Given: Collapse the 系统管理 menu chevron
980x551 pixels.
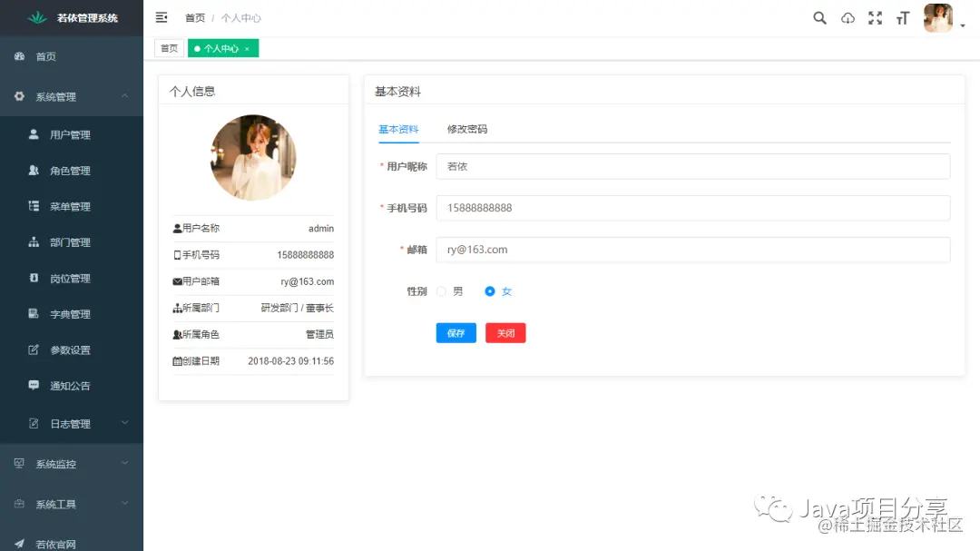Looking at the screenshot, I should pyautogui.click(x=125, y=95).
